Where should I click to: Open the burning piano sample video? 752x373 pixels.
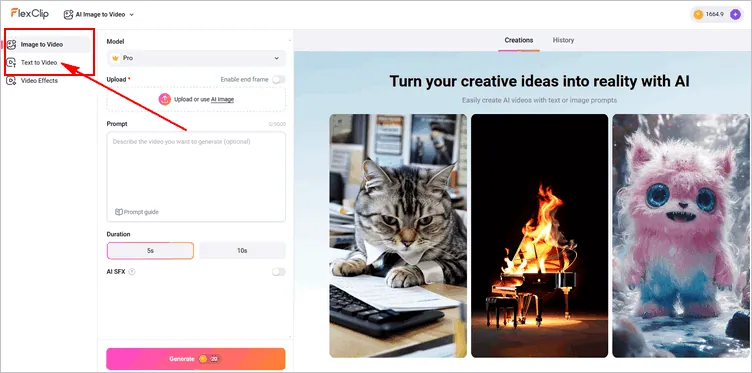540,235
